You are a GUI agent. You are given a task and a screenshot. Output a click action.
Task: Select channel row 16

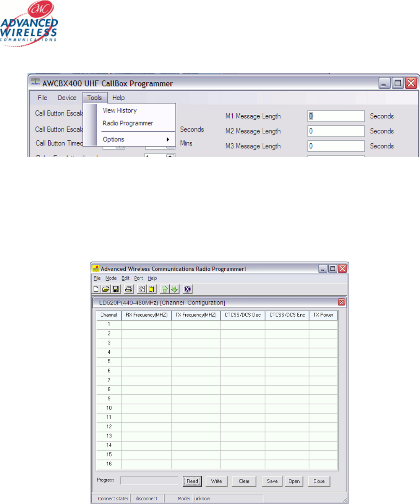(217, 464)
